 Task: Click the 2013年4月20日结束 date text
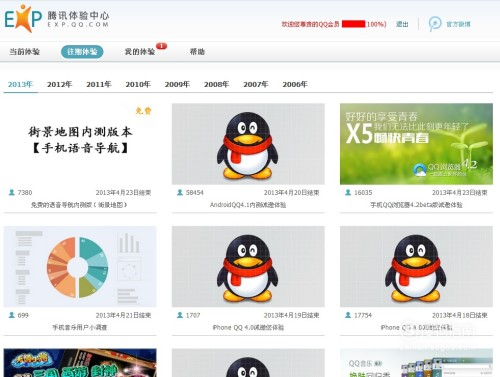292,192
